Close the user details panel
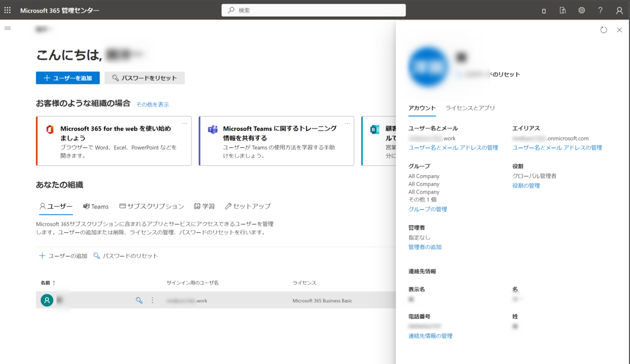Image resolution: width=630 pixels, height=364 pixels. pos(619,30)
